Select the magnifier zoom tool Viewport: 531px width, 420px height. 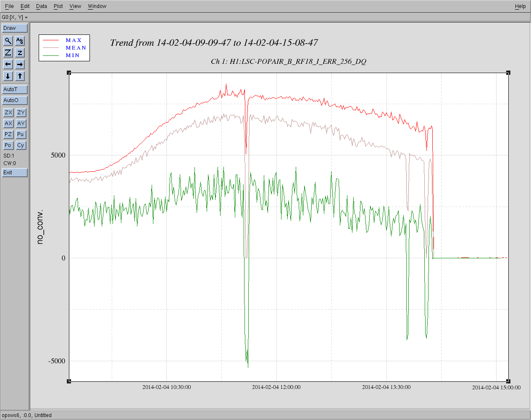coord(8,41)
